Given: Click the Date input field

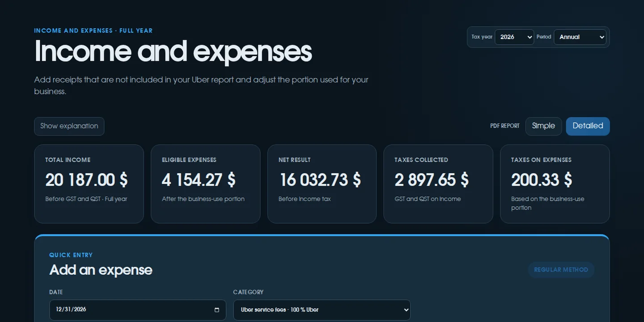Looking at the screenshot, I should click(138, 310).
